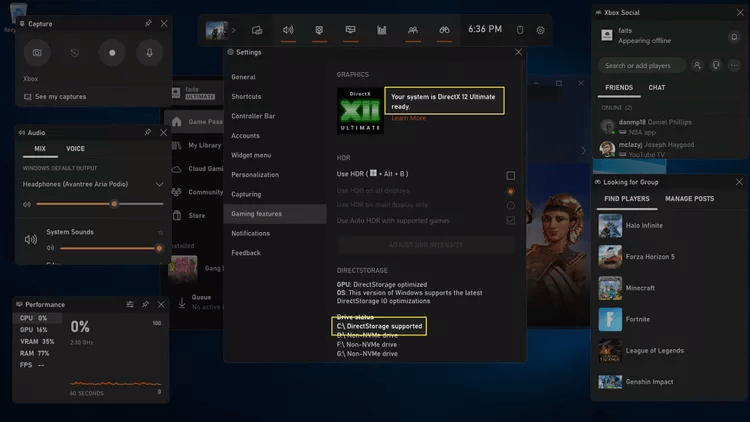Viewport: 750px width, 422px height.
Task: Click the find people icon in Xbox Social
Action: 697,66
